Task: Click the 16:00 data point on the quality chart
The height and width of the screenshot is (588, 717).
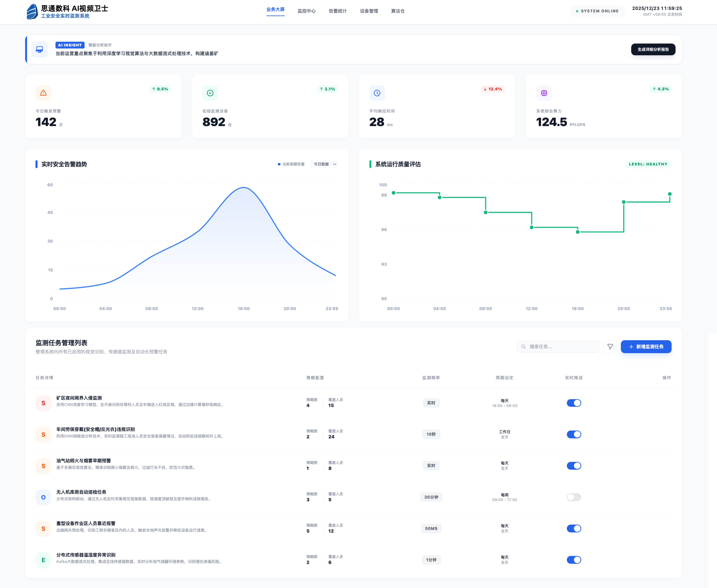Action: [x=577, y=232]
